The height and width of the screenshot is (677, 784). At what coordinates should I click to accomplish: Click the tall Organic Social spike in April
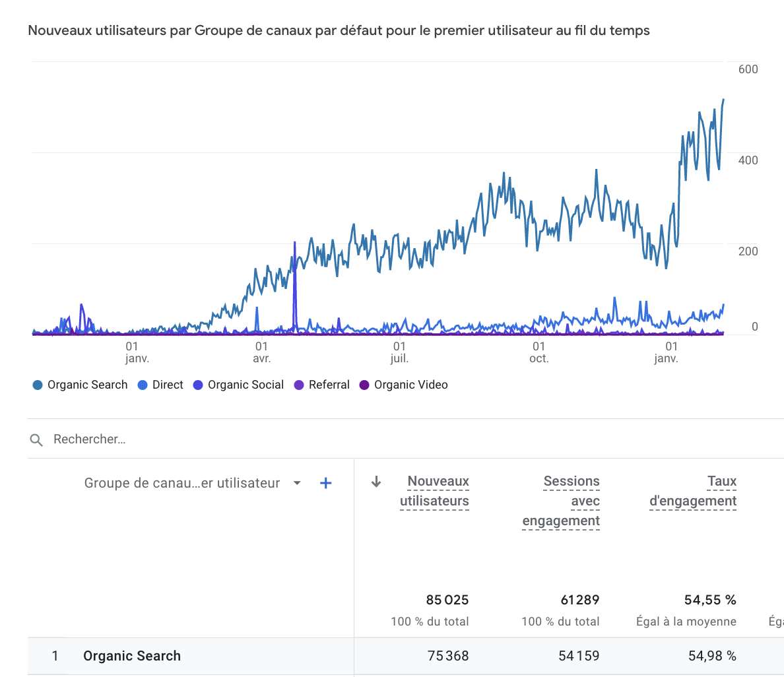[x=295, y=264]
